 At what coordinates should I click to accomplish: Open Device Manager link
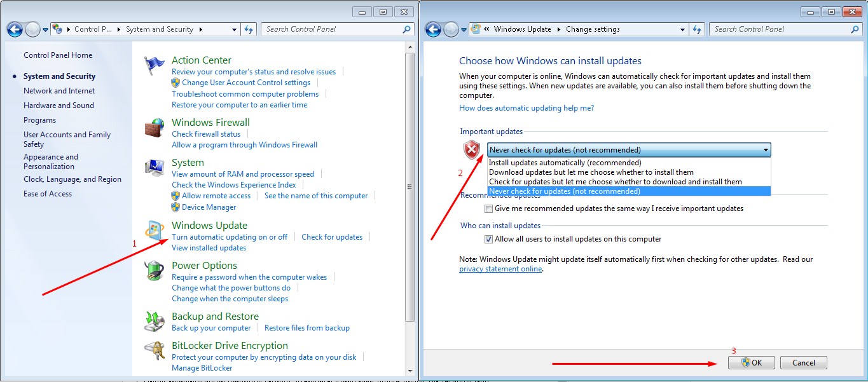(209, 207)
